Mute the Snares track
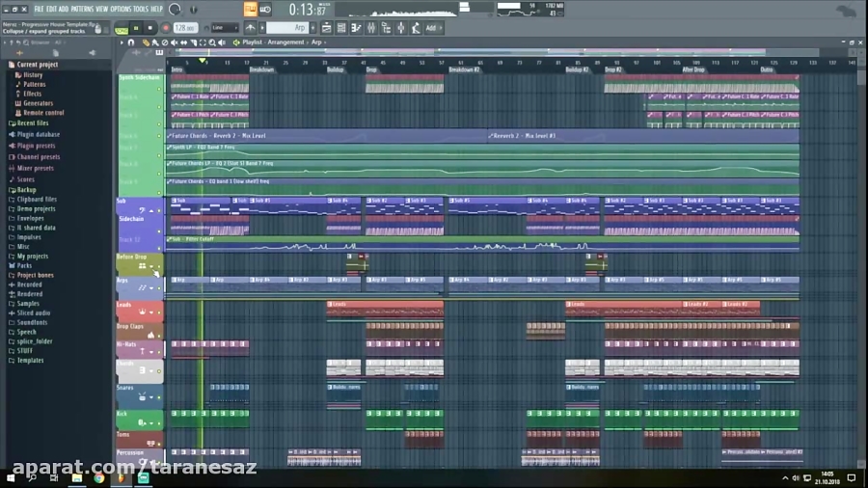This screenshot has height=488, width=868. (x=159, y=397)
